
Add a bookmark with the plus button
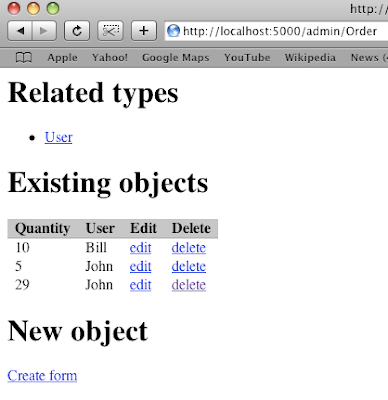(144, 31)
